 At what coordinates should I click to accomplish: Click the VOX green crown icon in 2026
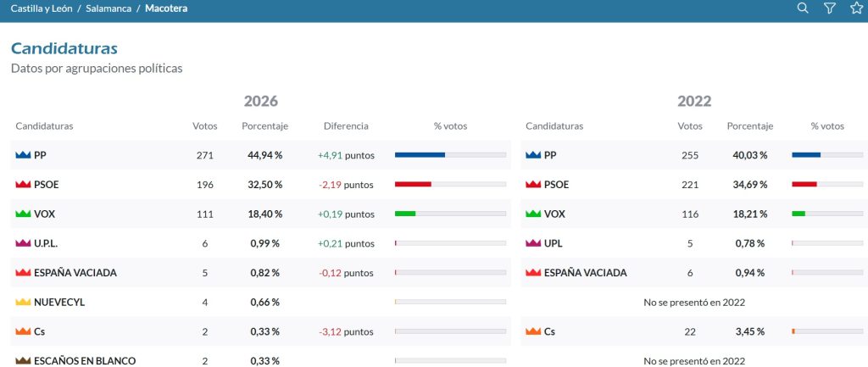click(23, 214)
